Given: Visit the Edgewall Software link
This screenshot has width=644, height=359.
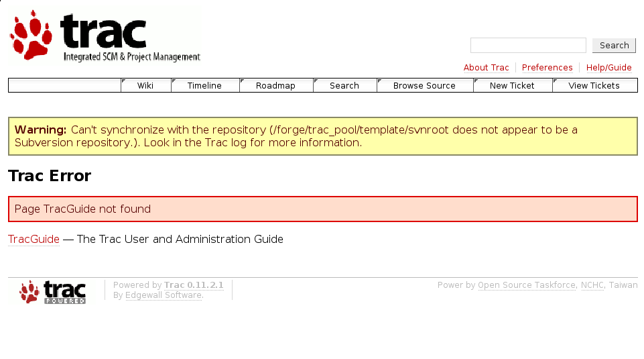Looking at the screenshot, I should 164,295.
